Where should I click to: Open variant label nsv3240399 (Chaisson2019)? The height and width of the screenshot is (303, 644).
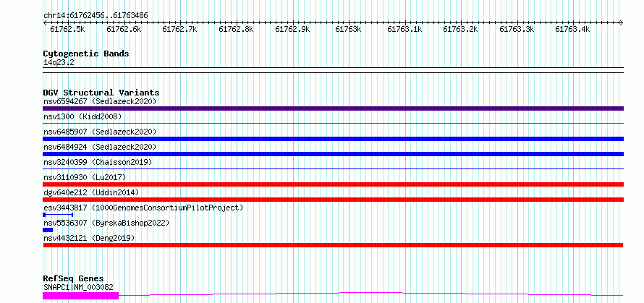pos(98,162)
